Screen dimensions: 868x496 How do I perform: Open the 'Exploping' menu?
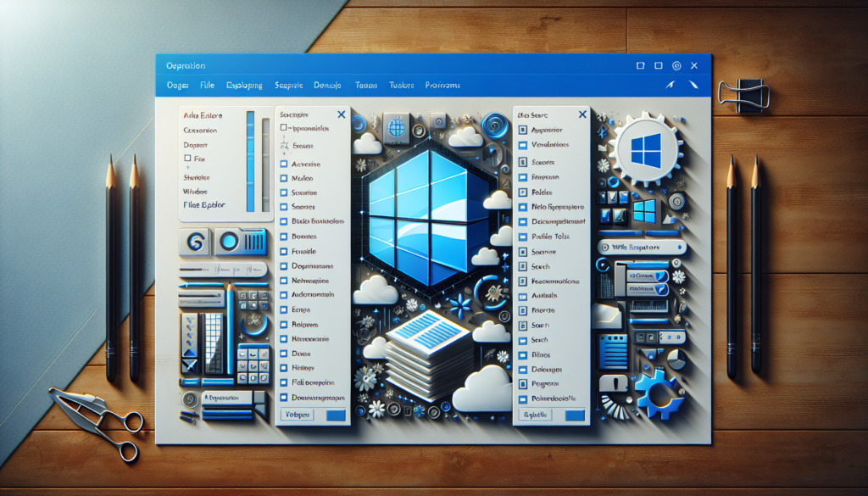coord(244,86)
